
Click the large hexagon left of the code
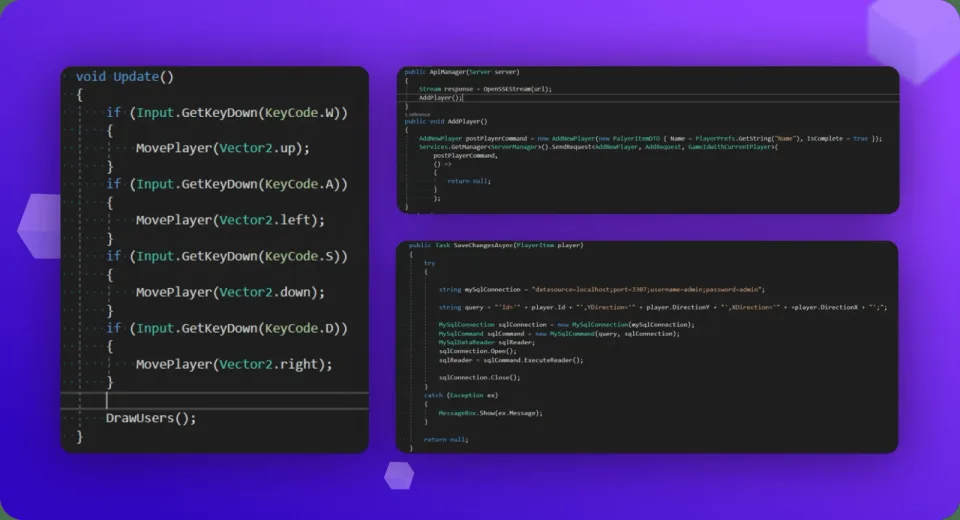click(40, 227)
